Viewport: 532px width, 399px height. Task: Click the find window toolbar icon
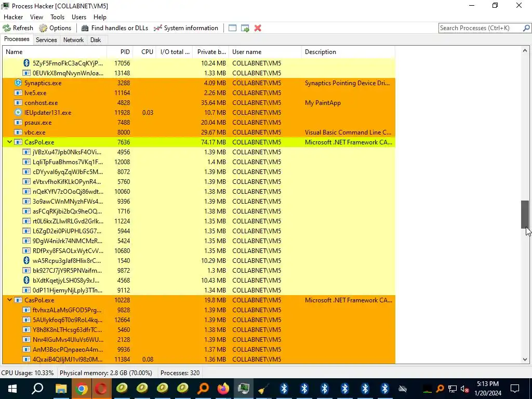pyautogui.click(x=232, y=28)
